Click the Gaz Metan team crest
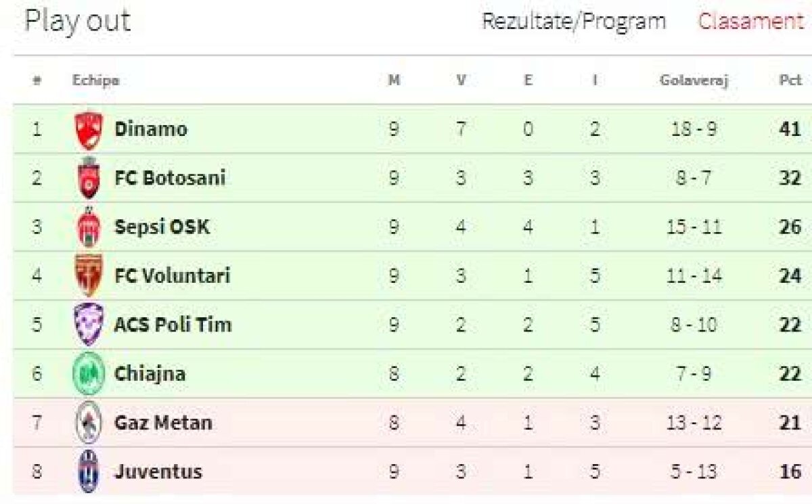Screen dimensions: 812x504 89,423
